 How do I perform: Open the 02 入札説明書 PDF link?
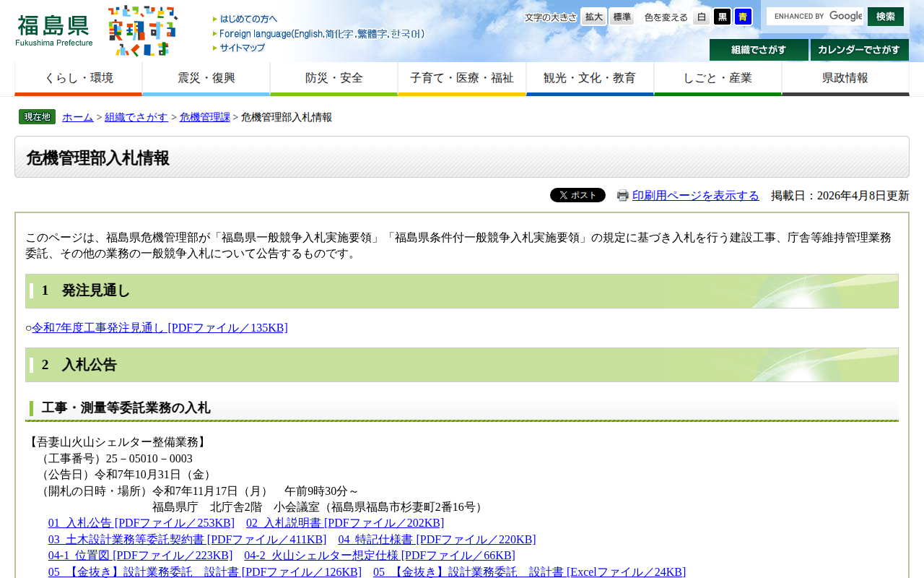click(x=345, y=523)
